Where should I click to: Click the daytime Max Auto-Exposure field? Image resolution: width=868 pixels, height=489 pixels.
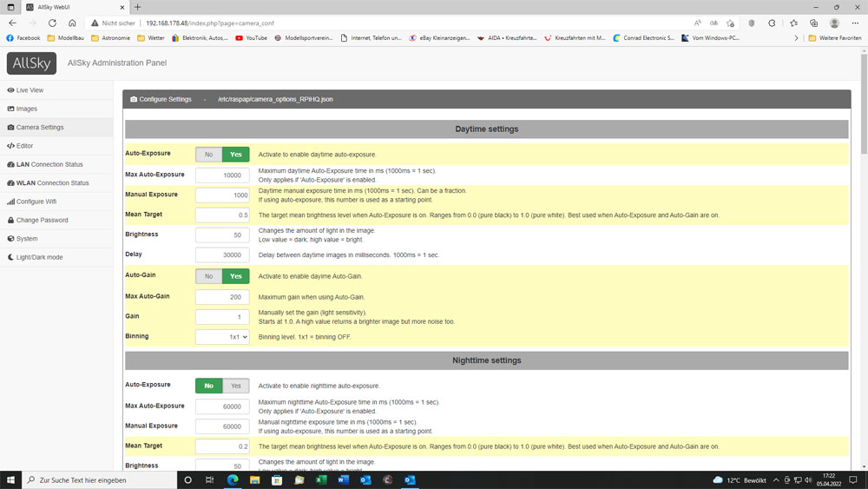222,175
